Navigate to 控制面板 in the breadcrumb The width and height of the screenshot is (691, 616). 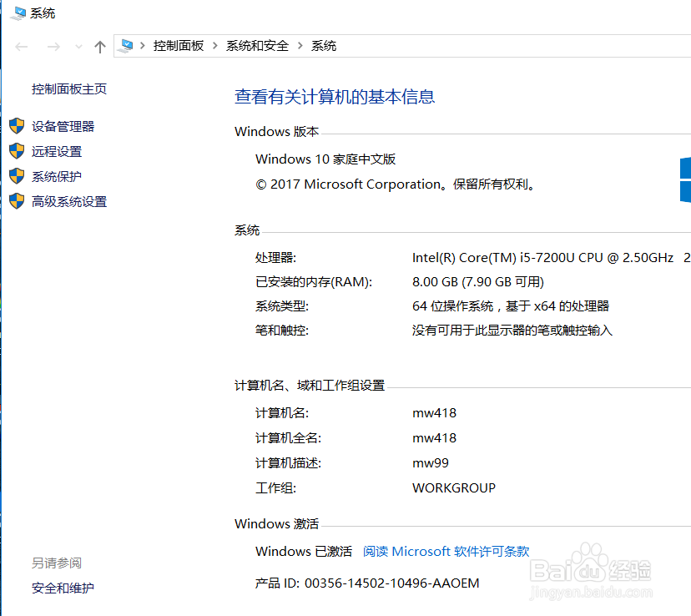pyautogui.click(x=181, y=46)
